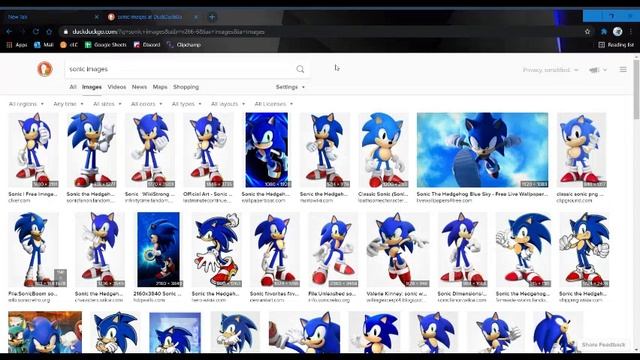This screenshot has height=360, width=640.
Task: Open the Discord bookmark
Action: point(147,45)
